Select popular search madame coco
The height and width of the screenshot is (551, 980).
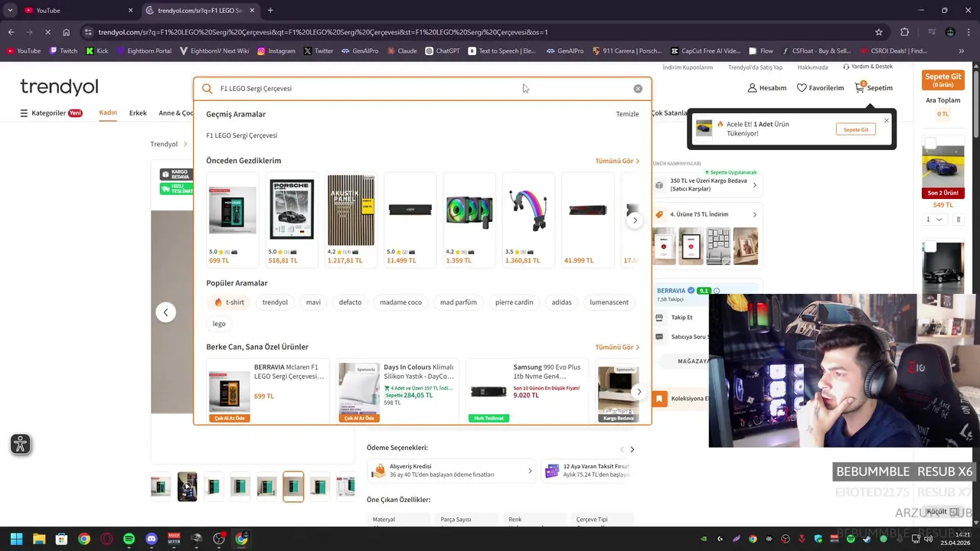400,302
